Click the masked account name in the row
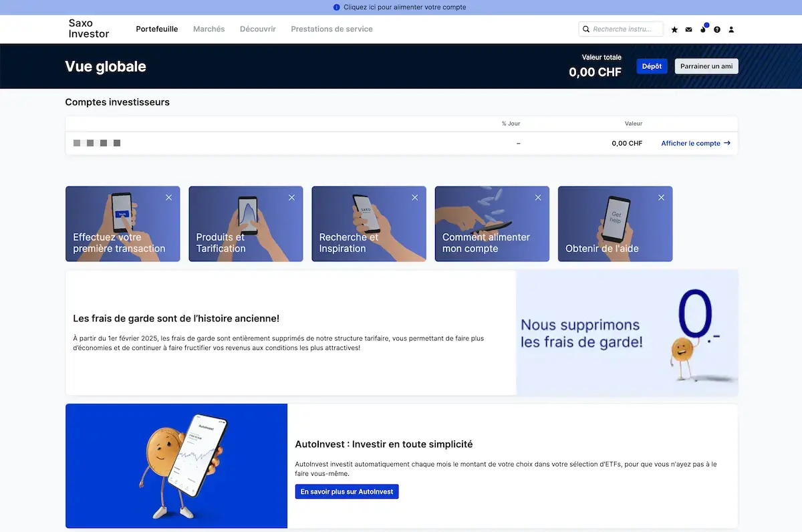This screenshot has width=802, height=532. tap(97, 143)
